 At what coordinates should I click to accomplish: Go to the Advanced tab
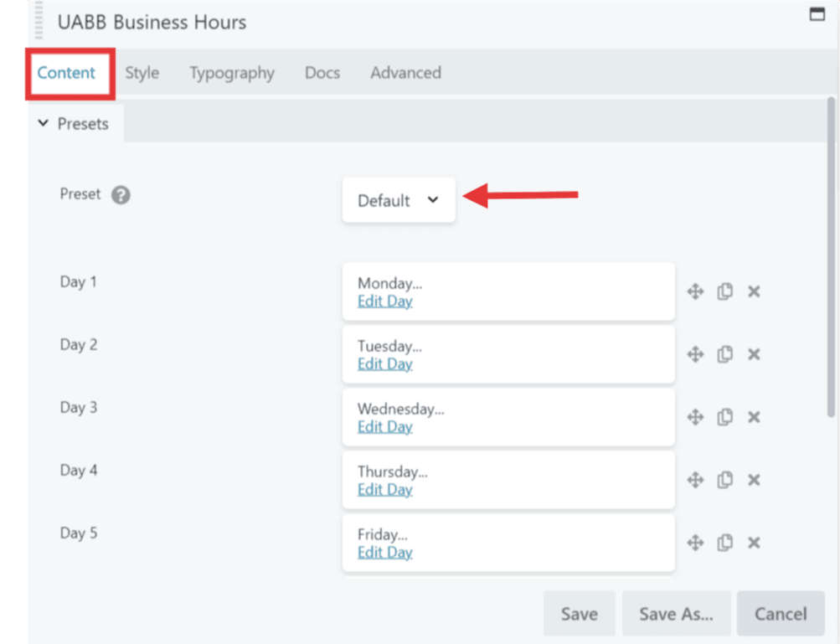pos(405,73)
